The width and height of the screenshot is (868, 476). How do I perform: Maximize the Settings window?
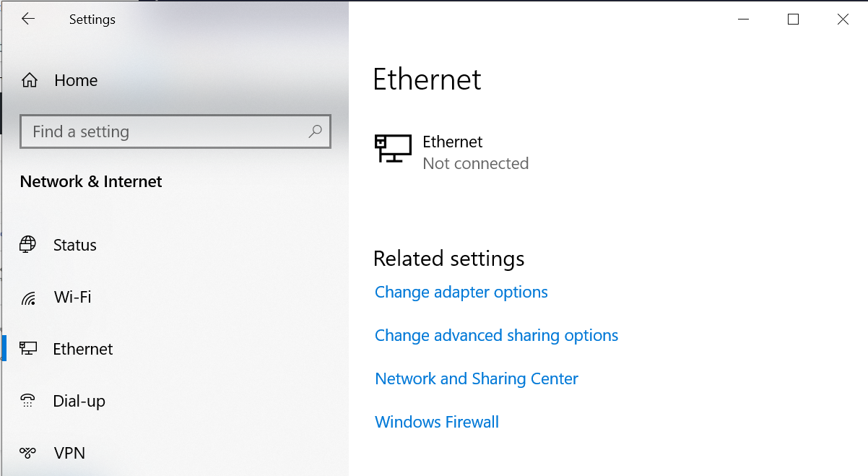click(x=793, y=20)
